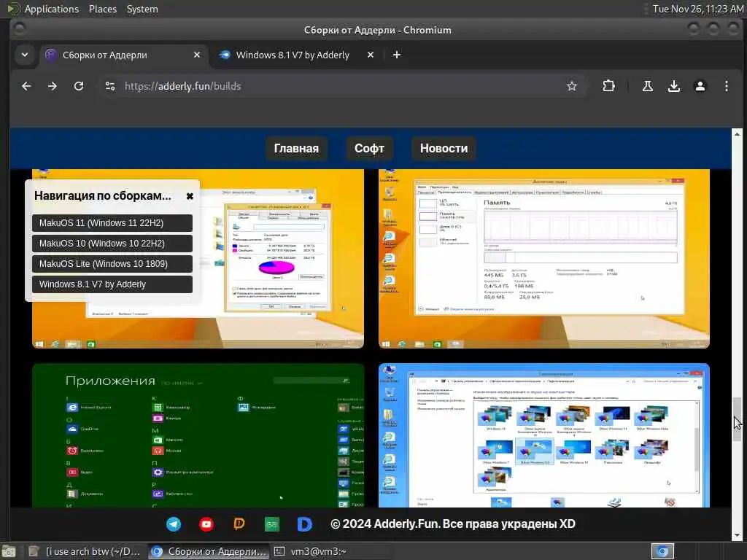Open a new browser tab

tap(396, 55)
